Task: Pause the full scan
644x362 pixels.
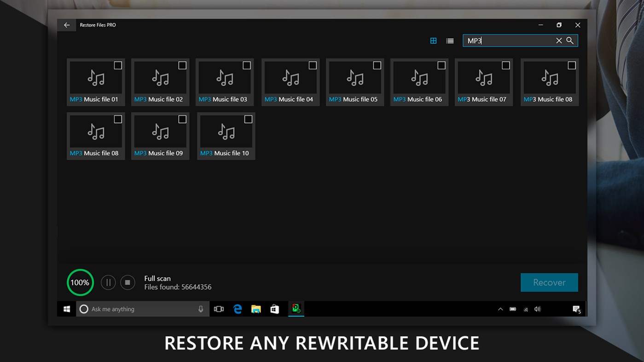Action: (x=108, y=282)
